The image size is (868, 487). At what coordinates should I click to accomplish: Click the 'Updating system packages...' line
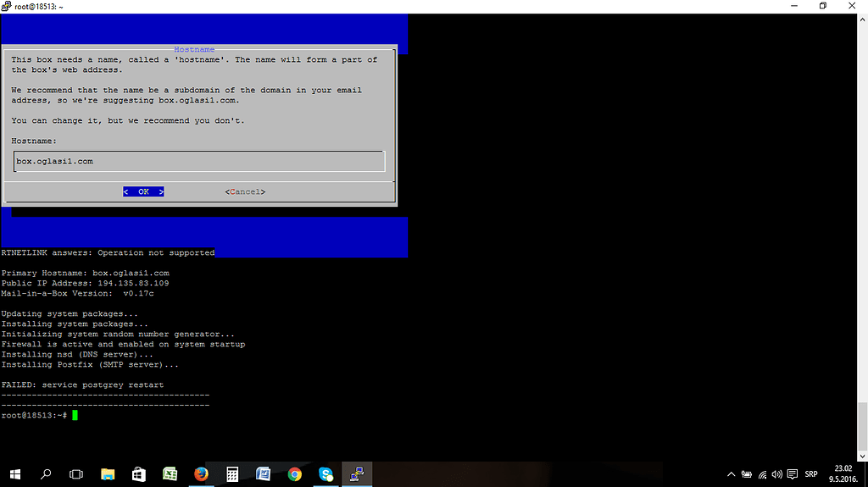pos(70,313)
